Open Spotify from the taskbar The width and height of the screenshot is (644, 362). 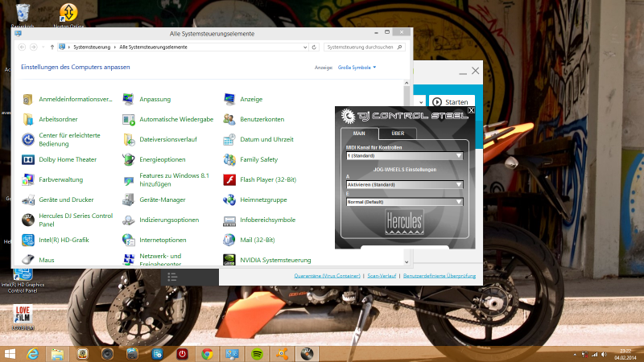[x=257, y=354]
